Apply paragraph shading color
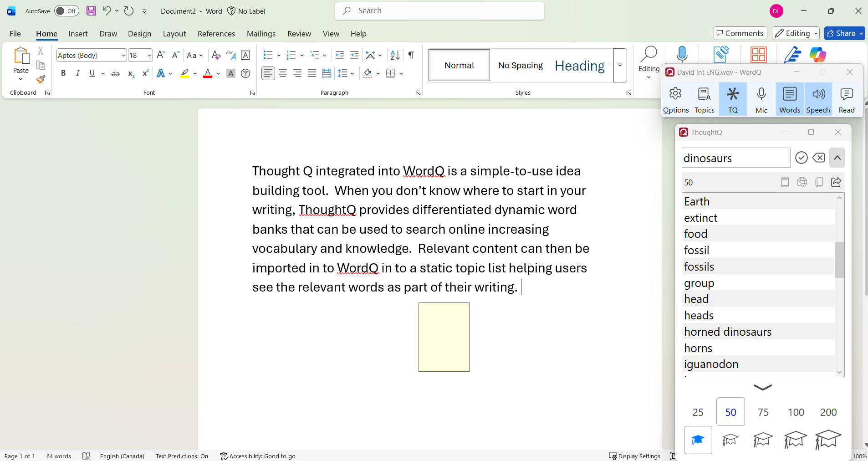Screen dimensions: 868x461 [368, 73]
